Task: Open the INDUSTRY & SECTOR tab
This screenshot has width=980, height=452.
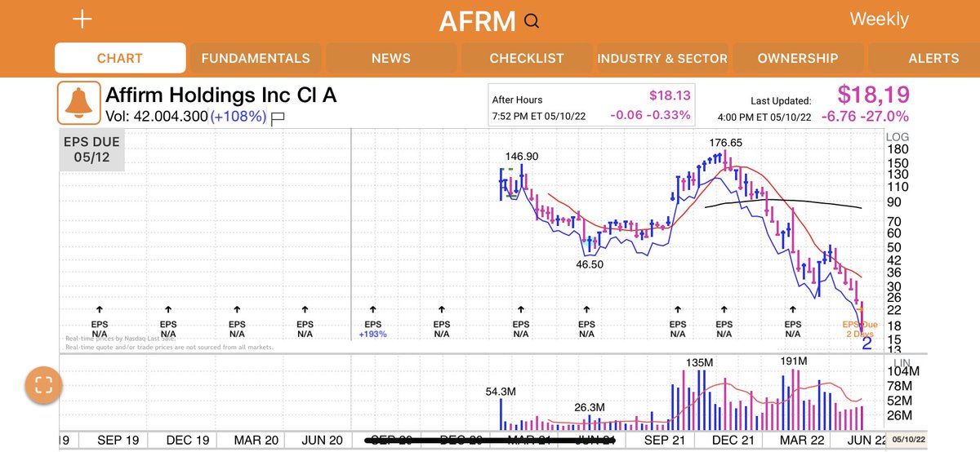Action: click(662, 59)
